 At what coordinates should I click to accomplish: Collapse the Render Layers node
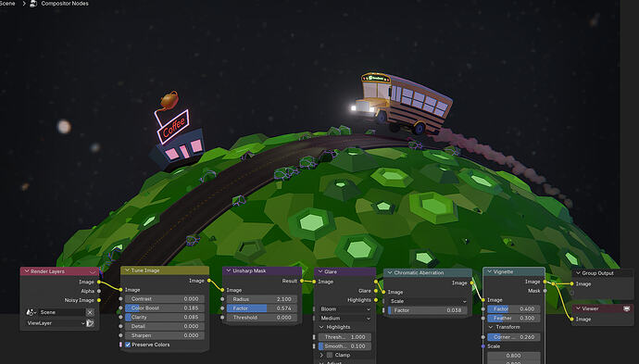[x=27, y=271]
